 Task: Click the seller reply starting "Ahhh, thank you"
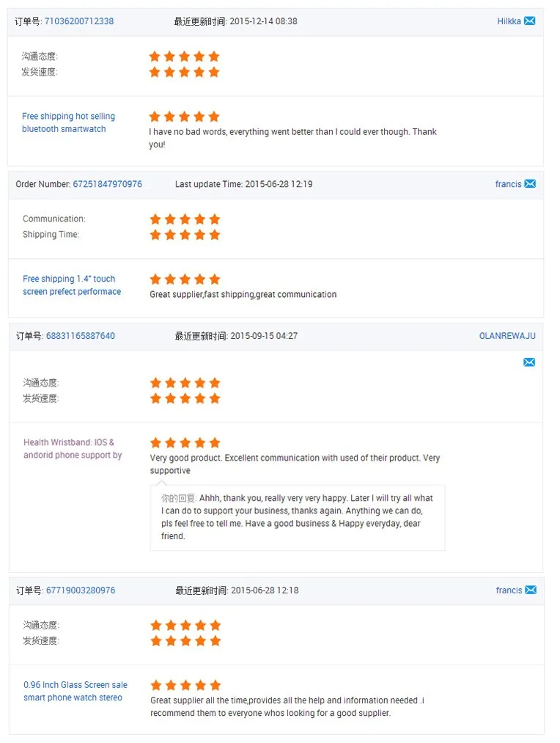point(297,517)
